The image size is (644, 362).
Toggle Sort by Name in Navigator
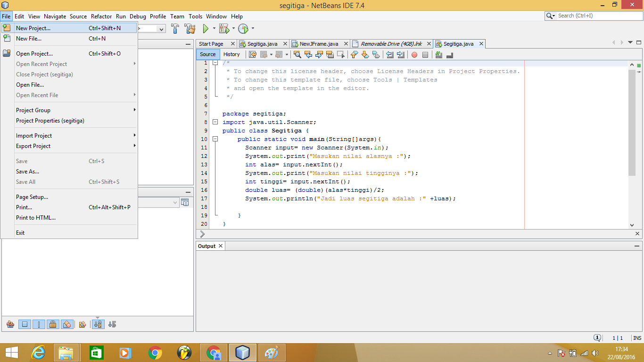(98, 324)
